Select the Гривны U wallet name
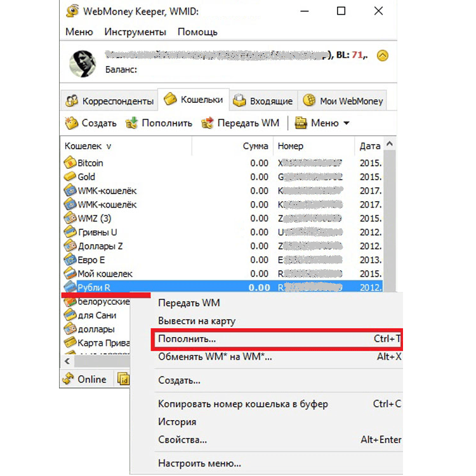Image resolution: width=476 pixels, height=476 pixels. (x=98, y=232)
